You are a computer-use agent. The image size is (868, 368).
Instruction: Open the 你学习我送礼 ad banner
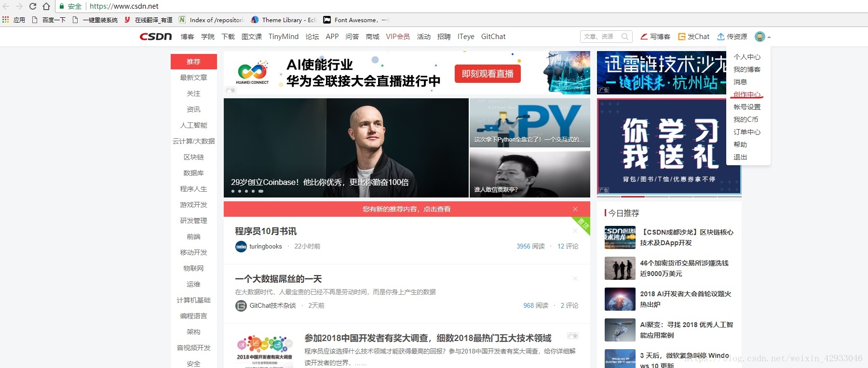(x=669, y=146)
